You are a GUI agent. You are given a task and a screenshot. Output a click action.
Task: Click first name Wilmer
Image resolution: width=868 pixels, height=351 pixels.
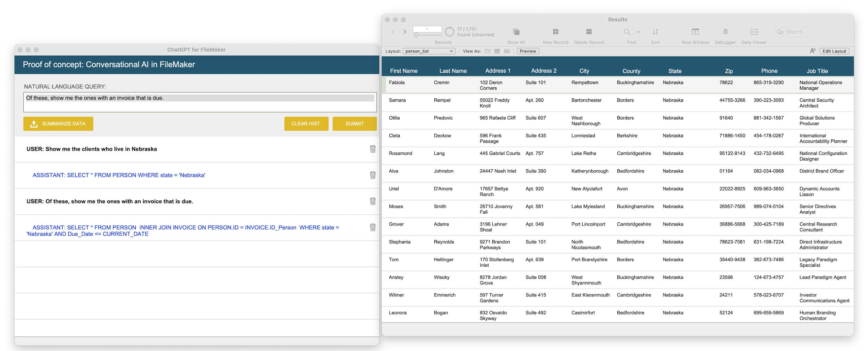click(x=396, y=295)
